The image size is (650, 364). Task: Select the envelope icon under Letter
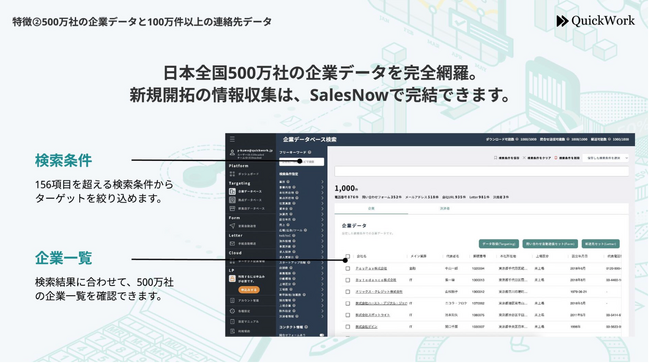point(232,244)
